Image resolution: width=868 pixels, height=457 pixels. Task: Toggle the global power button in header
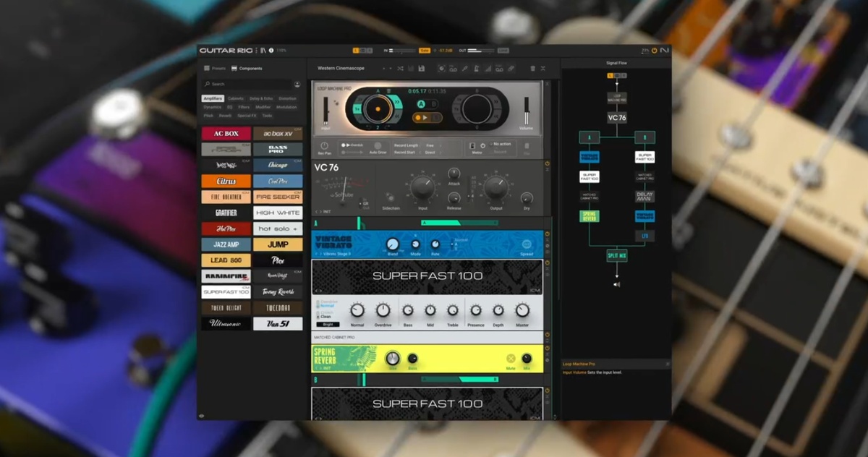655,51
